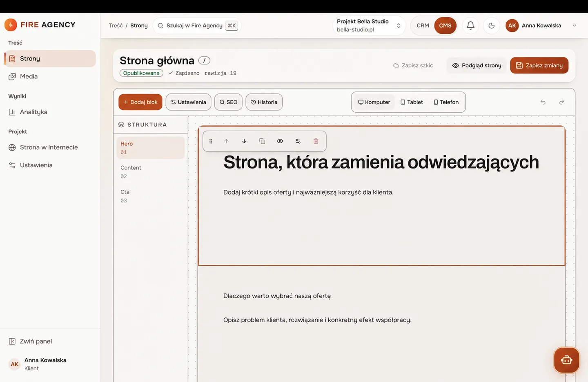Screen dimensions: 588x382
Task: Open the Media library in sidebar
Action: 50,76
